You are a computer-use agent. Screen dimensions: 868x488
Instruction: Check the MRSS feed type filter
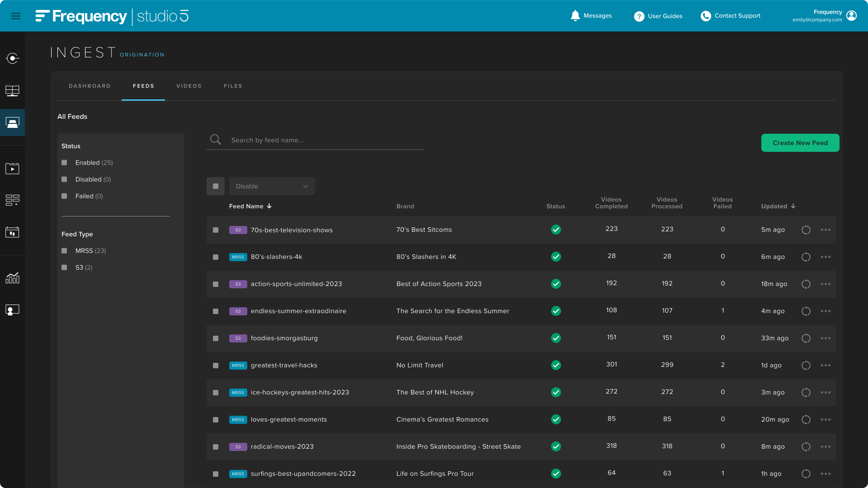(x=64, y=251)
